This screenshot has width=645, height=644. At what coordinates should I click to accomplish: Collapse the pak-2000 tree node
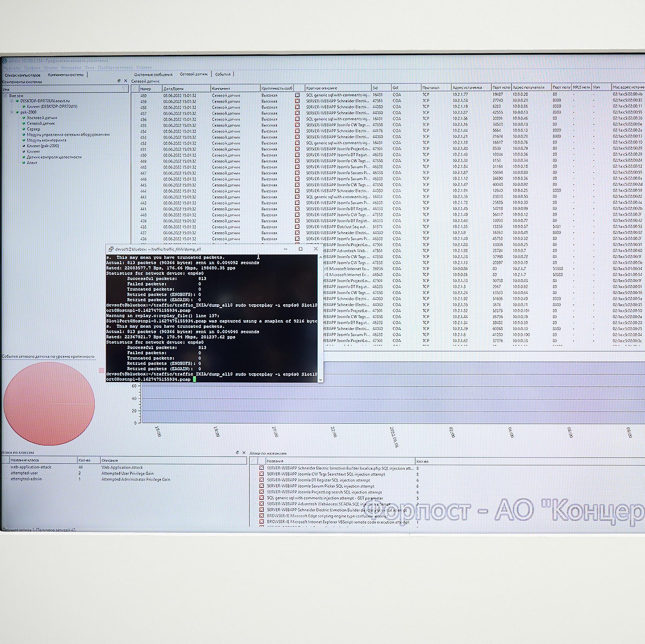click(12, 112)
